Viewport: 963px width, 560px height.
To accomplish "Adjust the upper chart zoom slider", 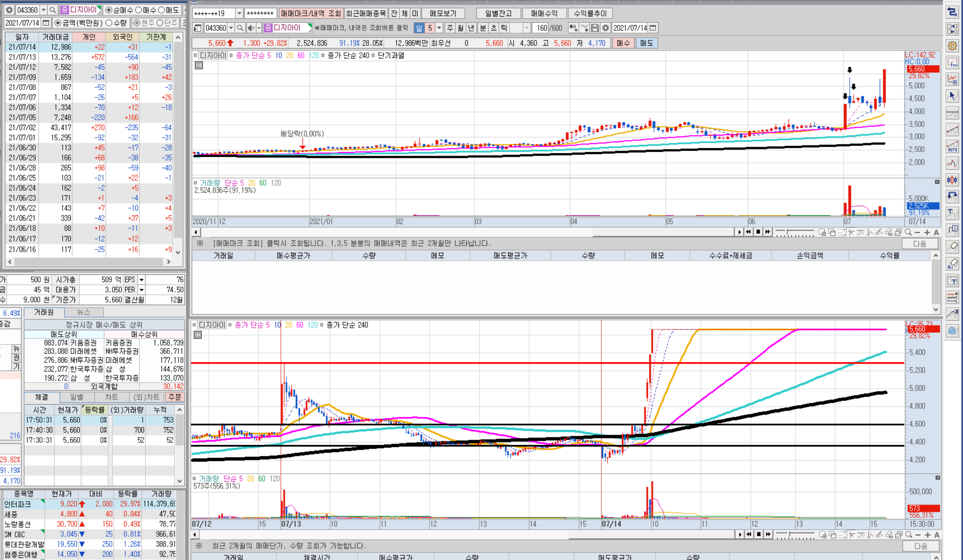I will (x=795, y=232).
